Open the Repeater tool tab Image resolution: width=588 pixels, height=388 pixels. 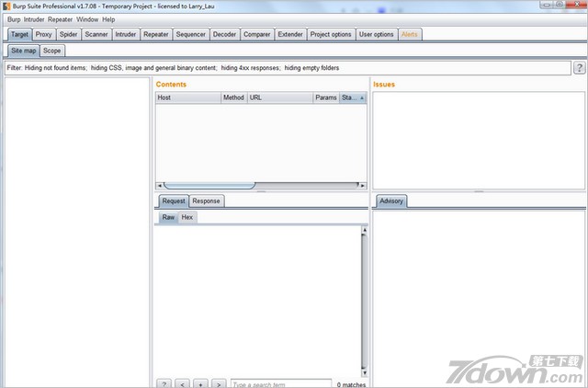pyautogui.click(x=156, y=35)
